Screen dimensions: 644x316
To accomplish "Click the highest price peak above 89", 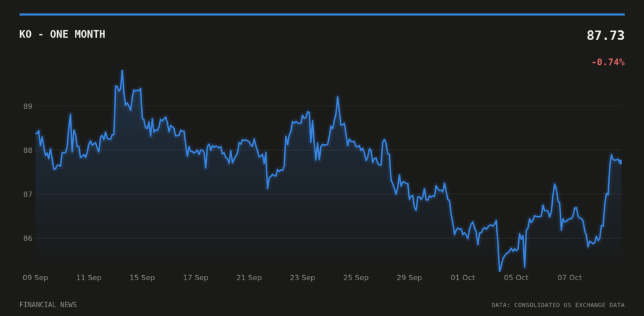I will (x=122, y=70).
